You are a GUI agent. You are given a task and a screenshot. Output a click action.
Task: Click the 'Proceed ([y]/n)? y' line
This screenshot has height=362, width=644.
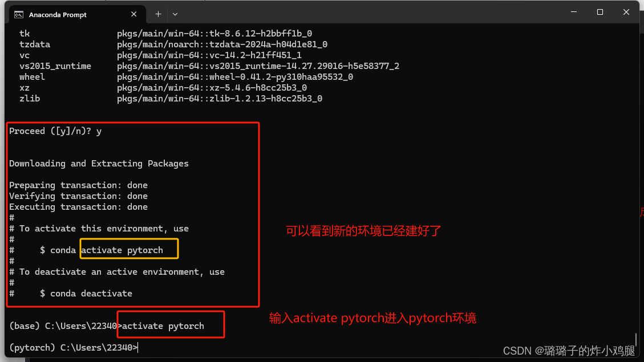[x=55, y=131]
